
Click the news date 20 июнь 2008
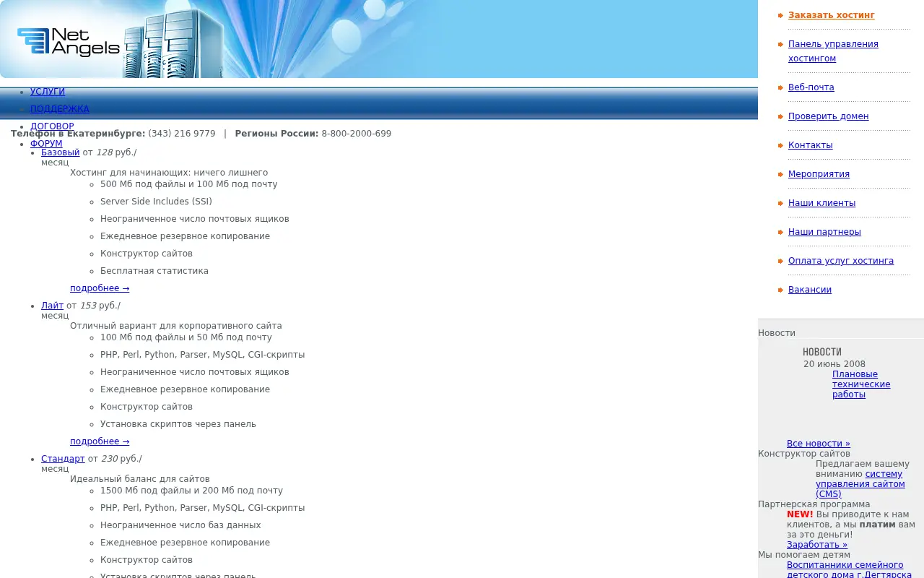[834, 364]
